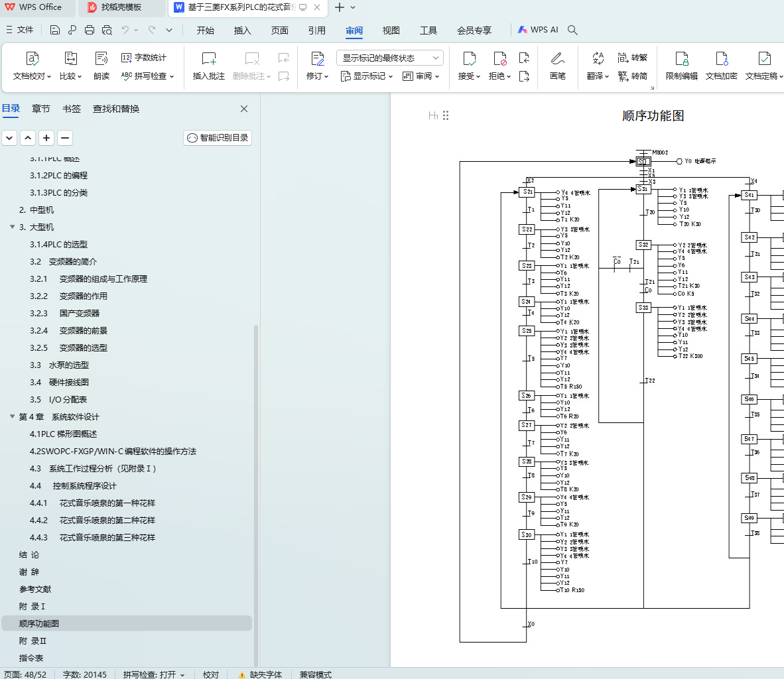Open quick access toolbar more arrow
The width and height of the screenshot is (784, 679).
(169, 30)
